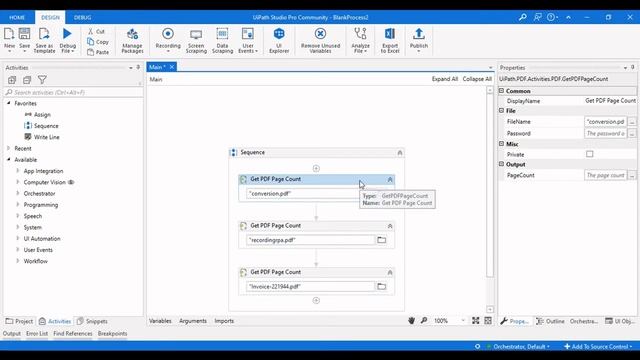Publish the project
Image resolution: width=640 pixels, height=360 pixels.
point(419,39)
